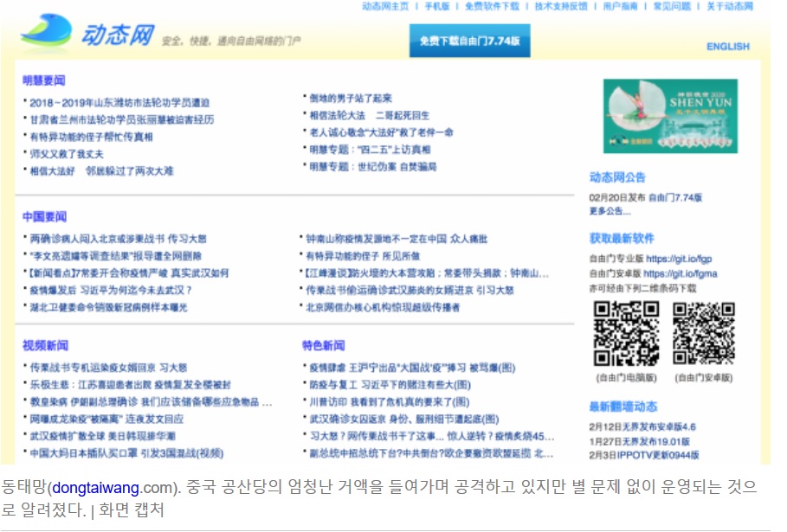Open the 相信法轮大法 二哥起死回生 article
The image size is (787, 532).
369,115
